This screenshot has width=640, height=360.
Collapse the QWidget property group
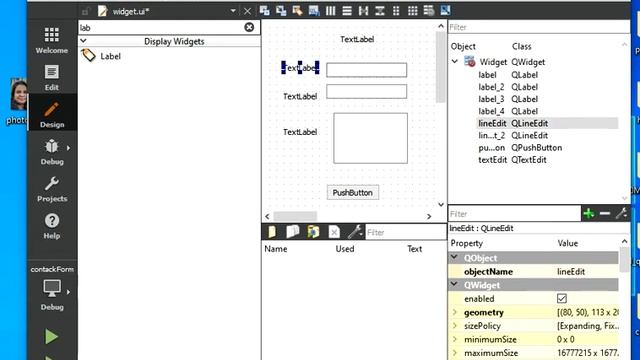(454, 284)
